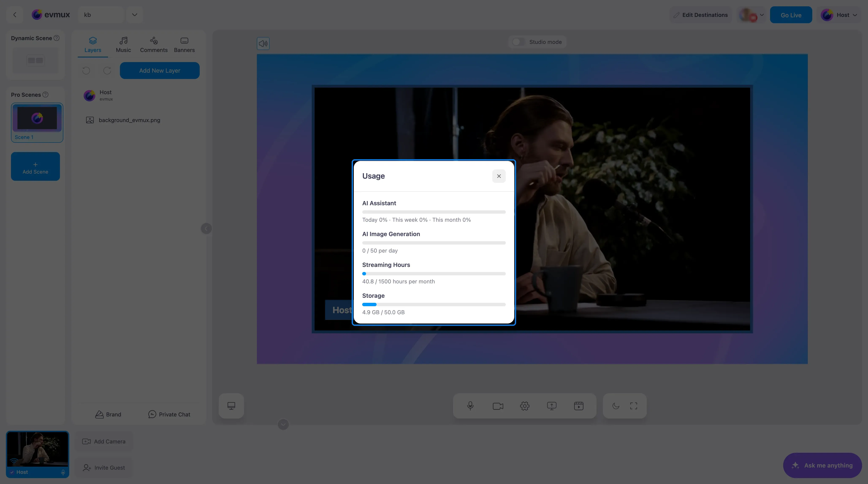Click Add New Layer button
Viewport: 868px width, 484px height.
click(x=160, y=71)
